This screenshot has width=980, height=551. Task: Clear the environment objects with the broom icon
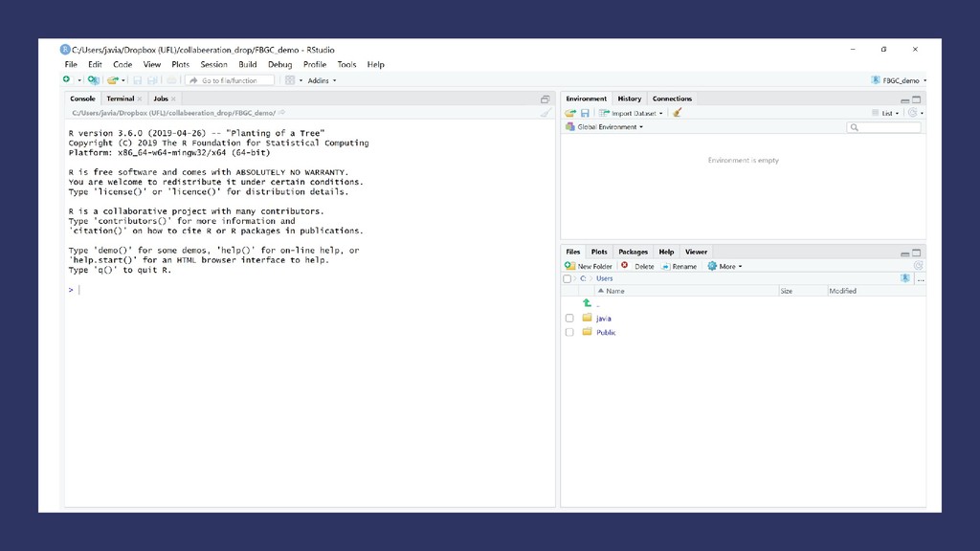677,113
